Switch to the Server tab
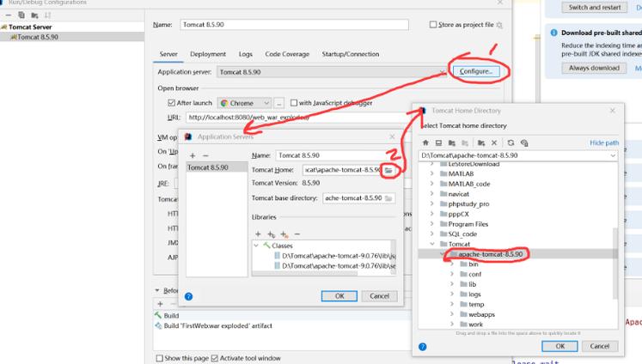 pos(168,54)
